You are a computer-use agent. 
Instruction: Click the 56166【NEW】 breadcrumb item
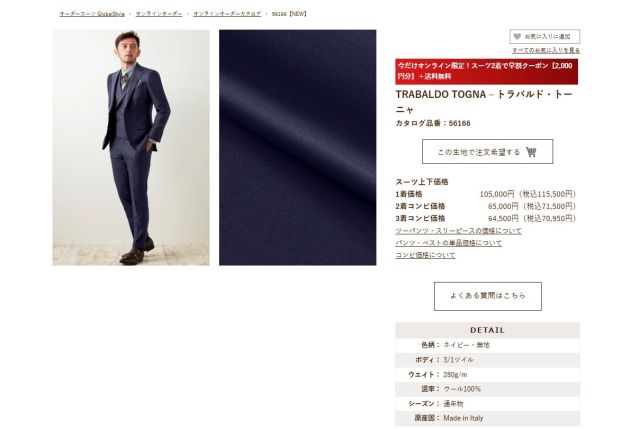click(x=289, y=13)
